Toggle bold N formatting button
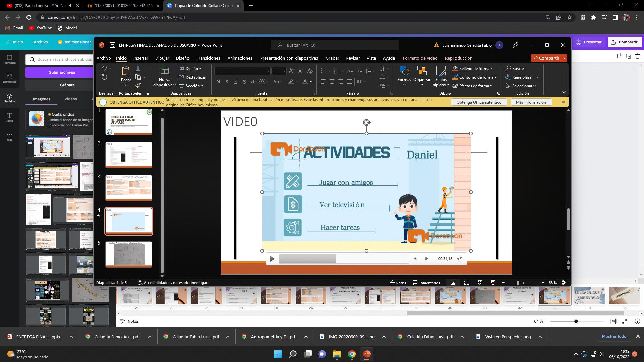Viewport: 644px width, 362px height. click(218, 81)
